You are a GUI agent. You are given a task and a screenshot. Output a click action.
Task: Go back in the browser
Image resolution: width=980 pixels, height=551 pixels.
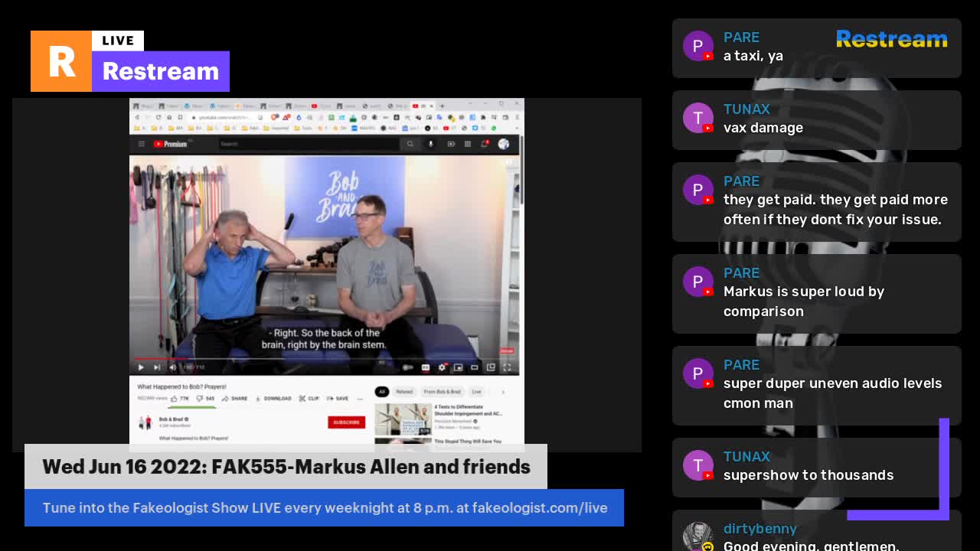tap(137, 117)
